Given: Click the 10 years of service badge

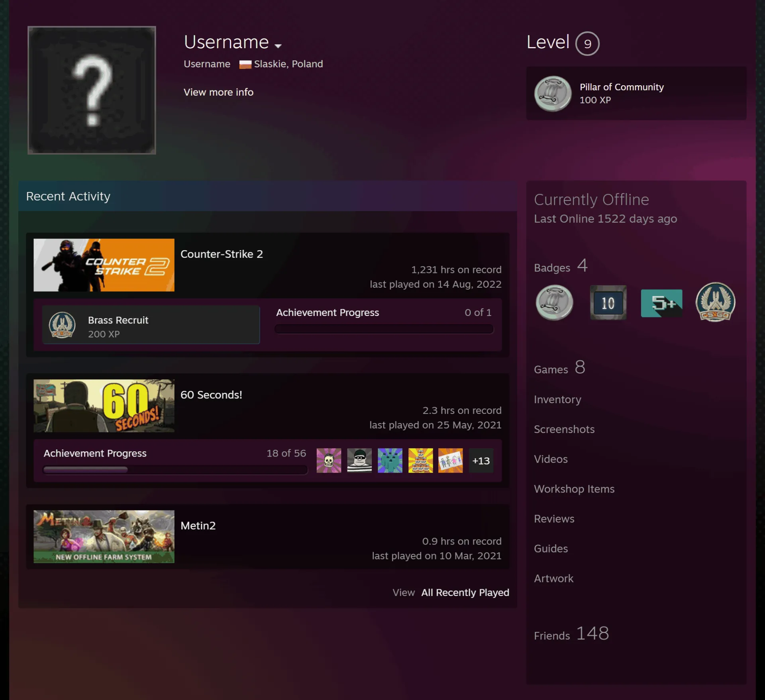Looking at the screenshot, I should 608,303.
